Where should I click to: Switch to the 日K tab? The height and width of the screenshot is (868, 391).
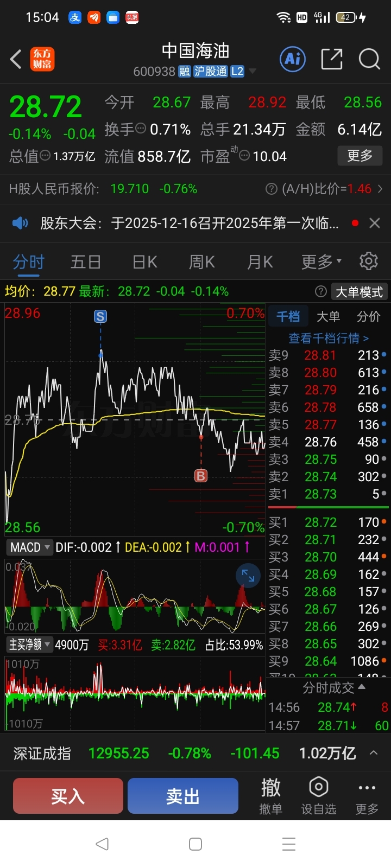click(x=144, y=261)
